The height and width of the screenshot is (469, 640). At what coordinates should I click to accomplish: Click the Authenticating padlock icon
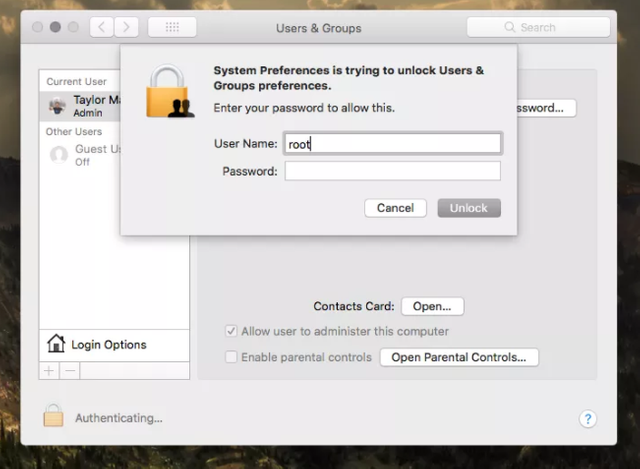click(53, 415)
